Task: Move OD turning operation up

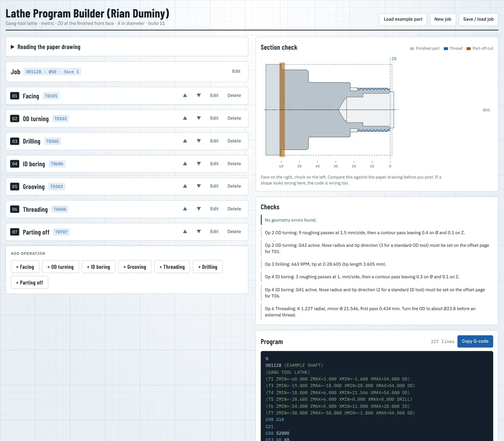Action: 185,118
